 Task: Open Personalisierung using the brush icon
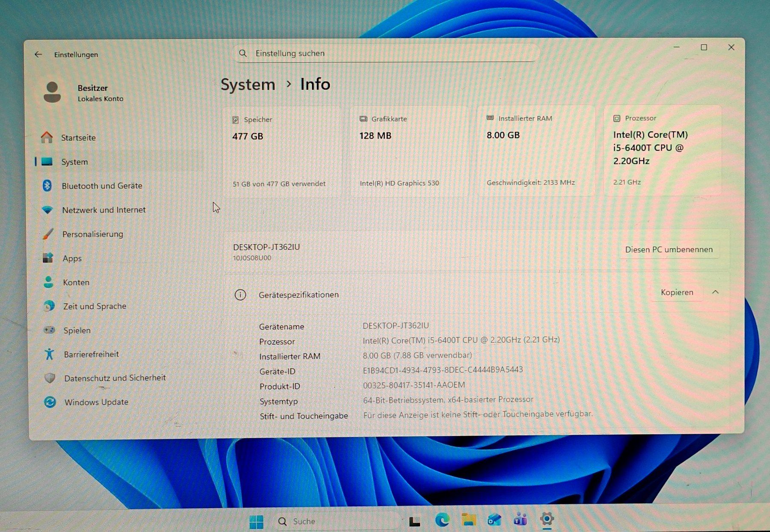coord(48,234)
